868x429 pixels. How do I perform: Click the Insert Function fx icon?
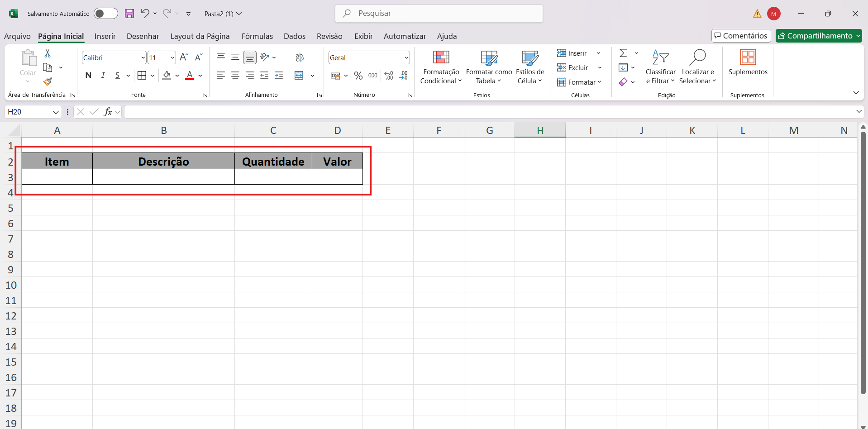click(x=108, y=112)
